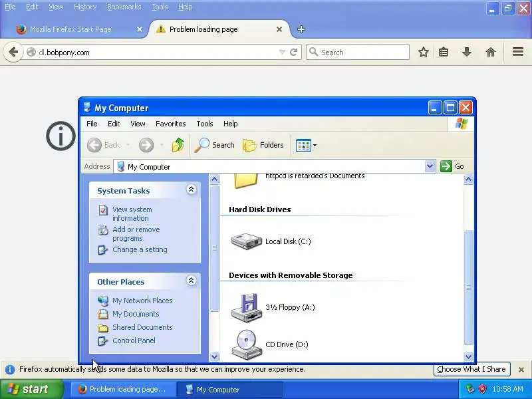Image resolution: width=532 pixels, height=399 pixels.
Task: Open Favorites menu in My Computer
Action: pyautogui.click(x=171, y=124)
